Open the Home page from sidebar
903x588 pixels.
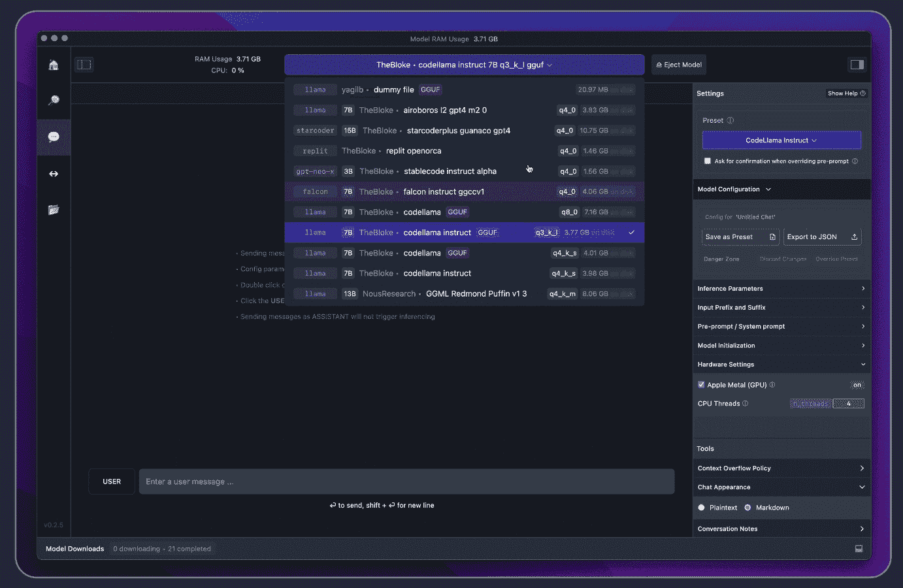click(x=54, y=65)
